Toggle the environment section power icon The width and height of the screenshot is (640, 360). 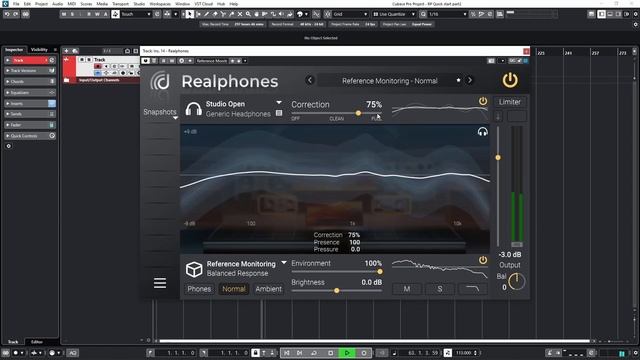483,260
